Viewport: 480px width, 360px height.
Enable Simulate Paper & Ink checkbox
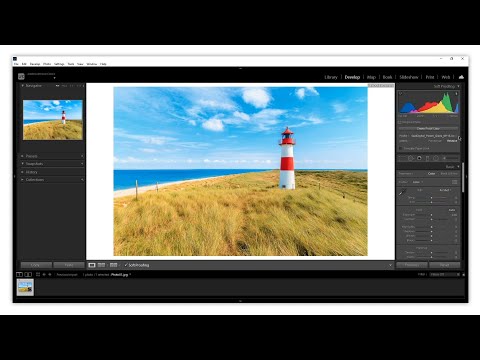pyautogui.click(x=401, y=148)
